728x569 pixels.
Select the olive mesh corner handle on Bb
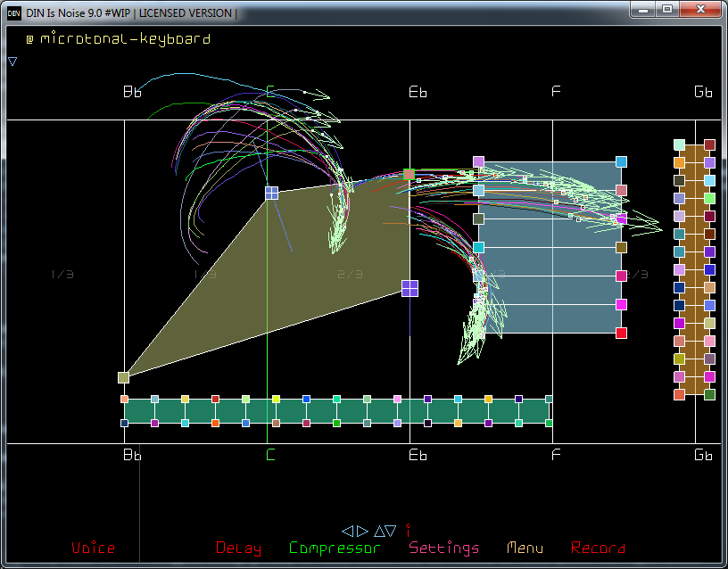124,378
